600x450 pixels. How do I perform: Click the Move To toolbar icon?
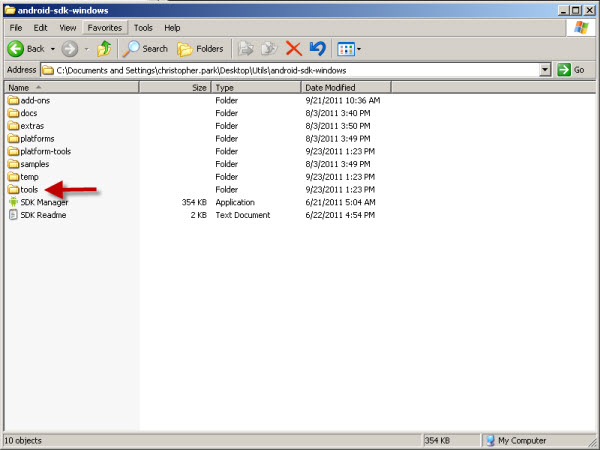pyautogui.click(x=245, y=48)
